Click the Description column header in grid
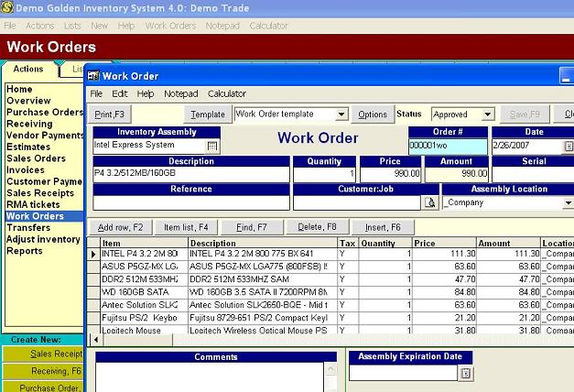The width and height of the screenshot is (574, 392). click(x=263, y=243)
